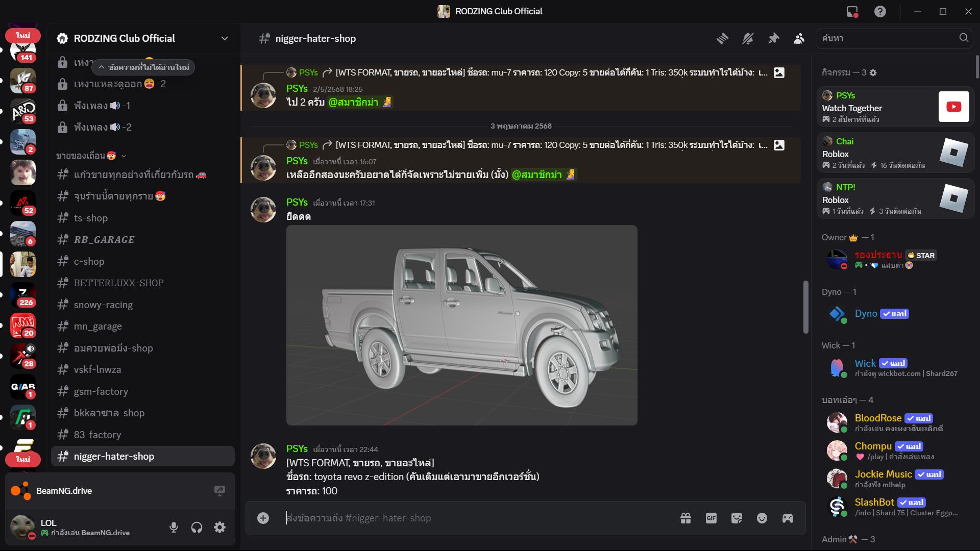Image resolution: width=980 pixels, height=551 pixels.
Task: Click the lower ใหม่ pill in server list
Action: pyautogui.click(x=23, y=459)
